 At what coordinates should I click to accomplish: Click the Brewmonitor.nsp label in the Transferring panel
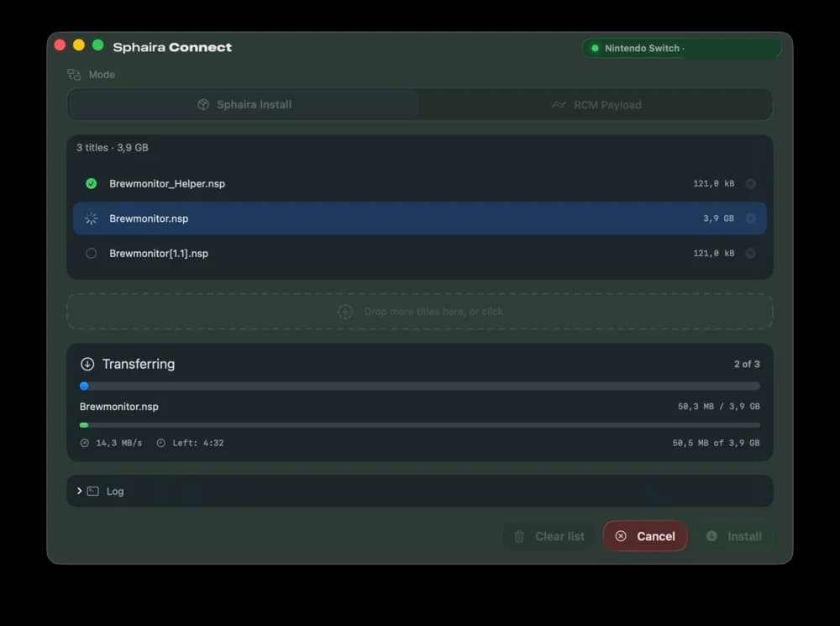119,407
